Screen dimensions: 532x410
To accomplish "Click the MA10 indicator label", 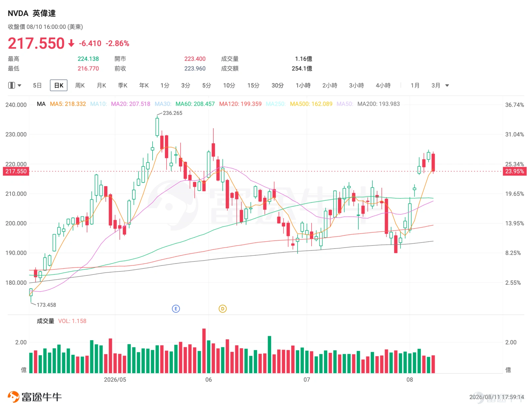I will (98, 104).
